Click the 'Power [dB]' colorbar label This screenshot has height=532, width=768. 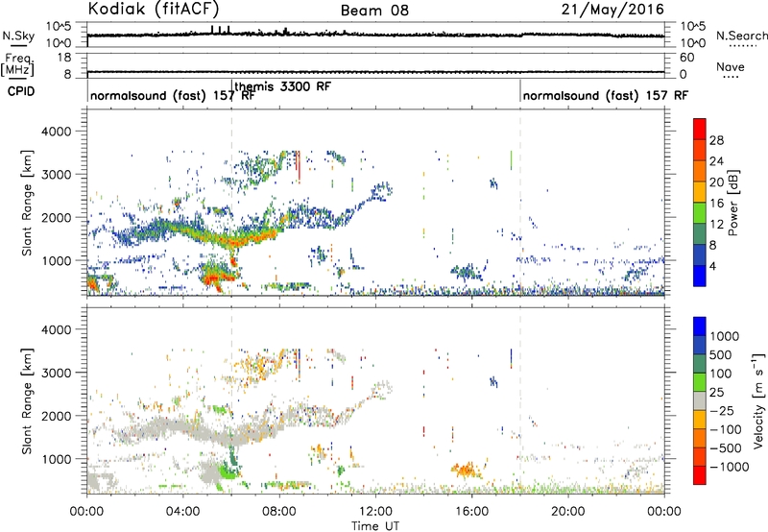tap(732, 203)
